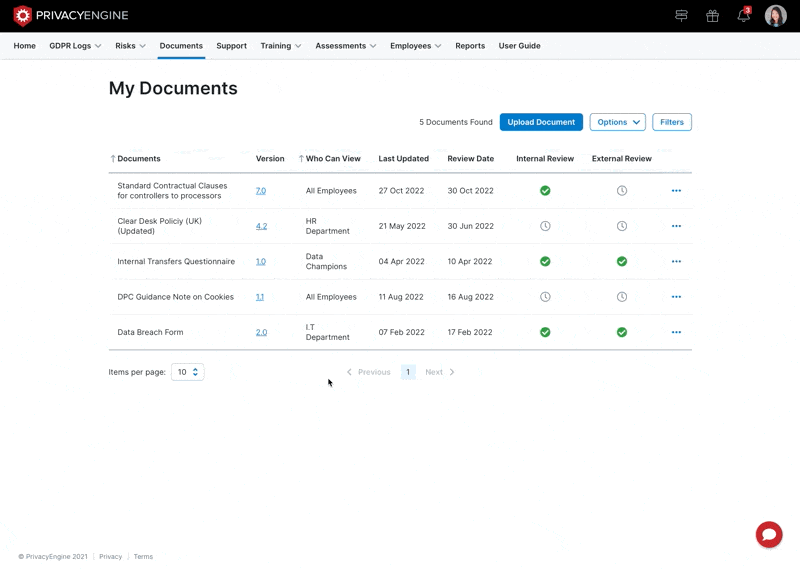Click the Upload Document button
The height and width of the screenshot is (569, 800).
tap(541, 122)
